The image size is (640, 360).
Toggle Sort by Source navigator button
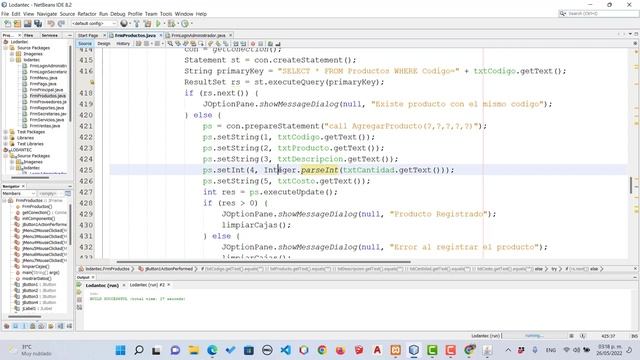pos(69,326)
